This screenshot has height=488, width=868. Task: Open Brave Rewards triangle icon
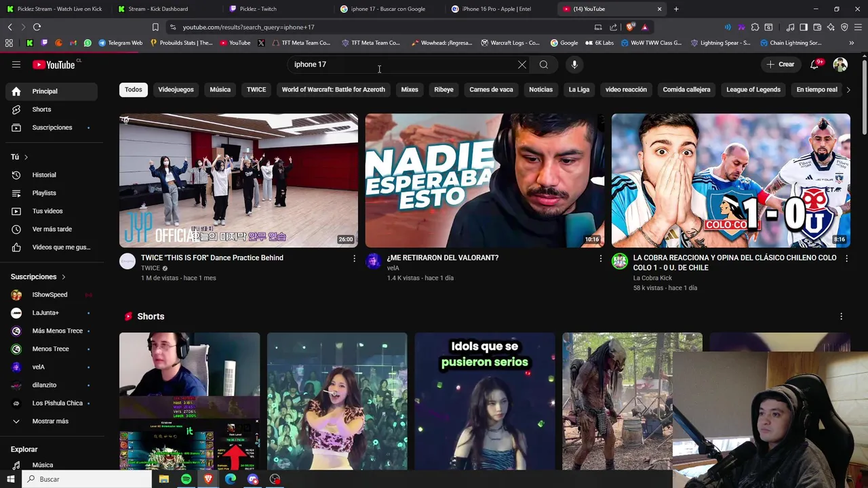click(644, 27)
